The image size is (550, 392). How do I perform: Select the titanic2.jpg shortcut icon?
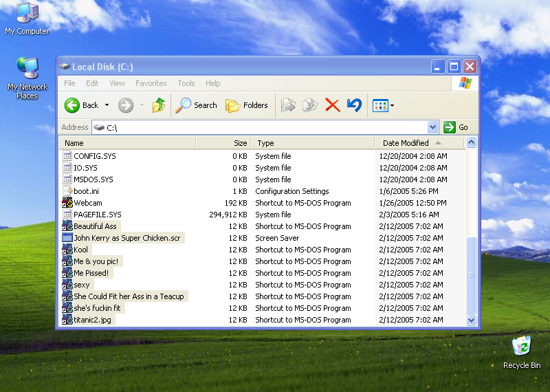point(67,320)
